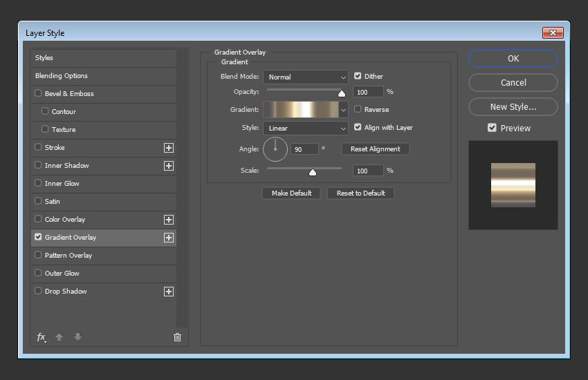Viewport: 588px width, 380px height.
Task: Click the plus icon next to Stroke
Action: click(168, 148)
